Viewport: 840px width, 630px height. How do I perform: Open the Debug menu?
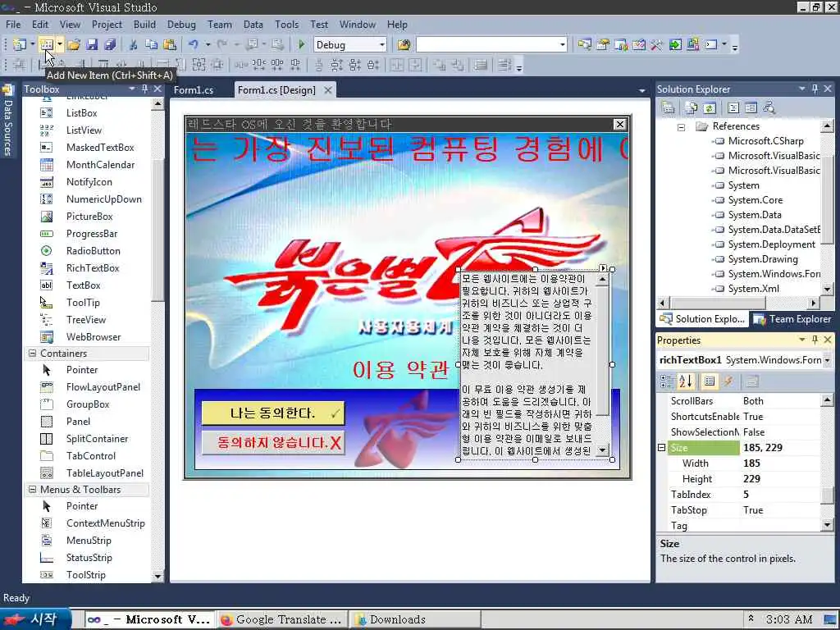pos(181,25)
